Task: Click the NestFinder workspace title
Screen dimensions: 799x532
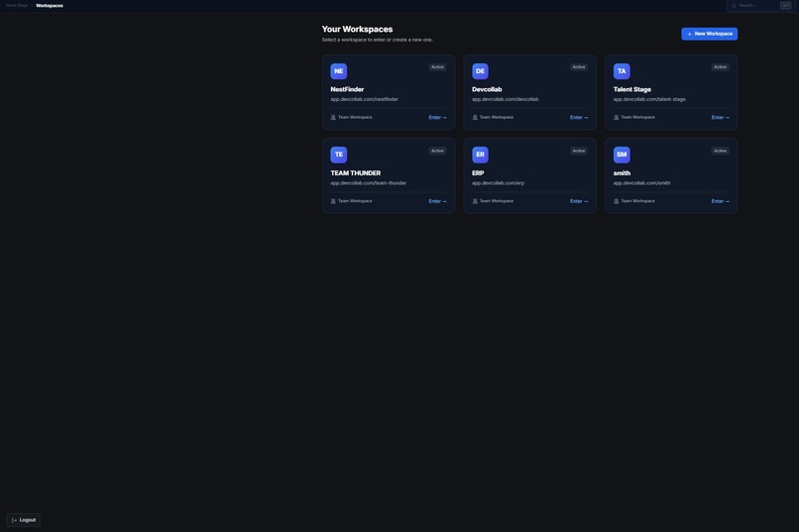Action: point(347,89)
